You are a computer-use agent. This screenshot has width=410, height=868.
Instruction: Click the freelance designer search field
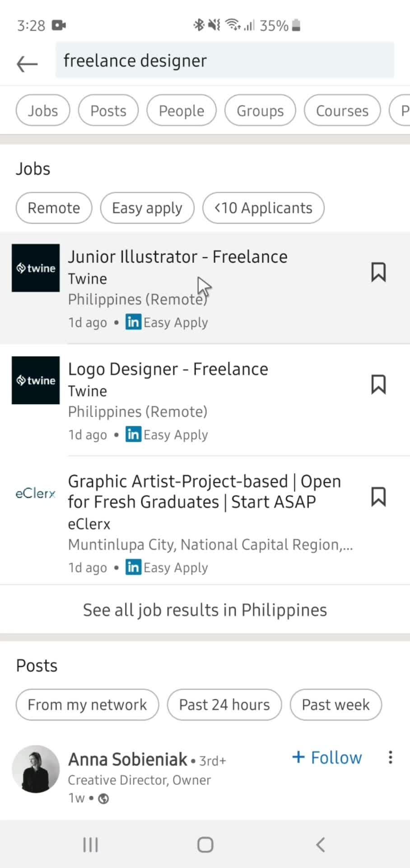coord(225,61)
